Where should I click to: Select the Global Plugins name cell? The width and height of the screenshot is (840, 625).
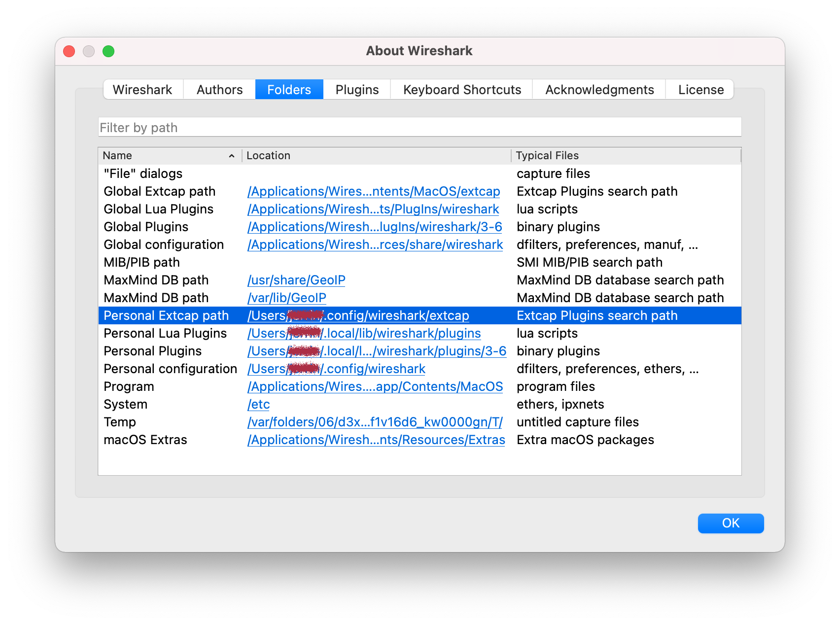(x=146, y=227)
